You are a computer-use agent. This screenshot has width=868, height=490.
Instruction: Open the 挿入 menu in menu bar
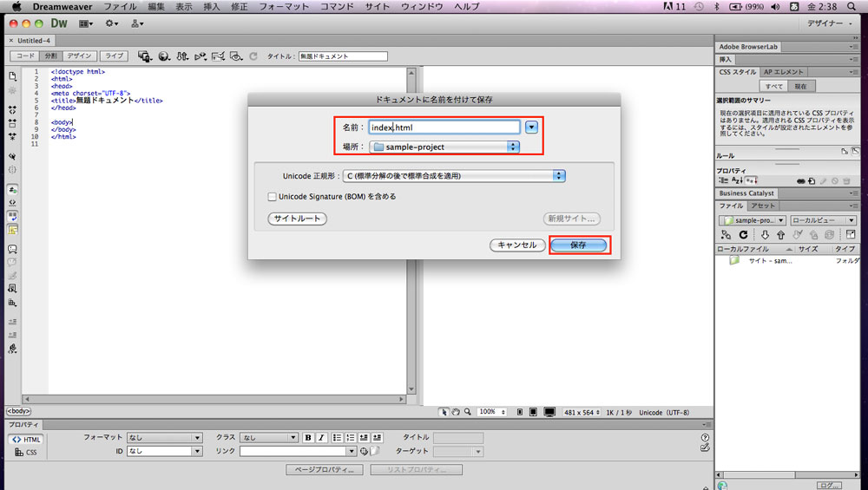[x=212, y=7]
